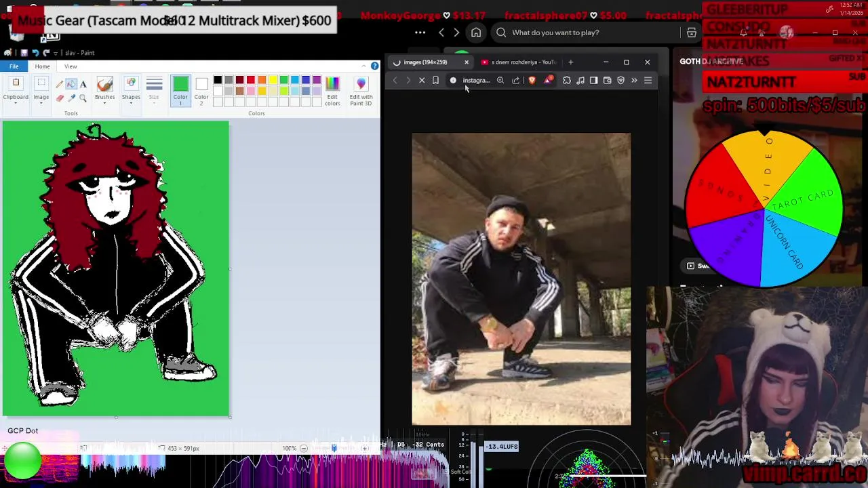Pick the black color swatch

[x=218, y=80]
